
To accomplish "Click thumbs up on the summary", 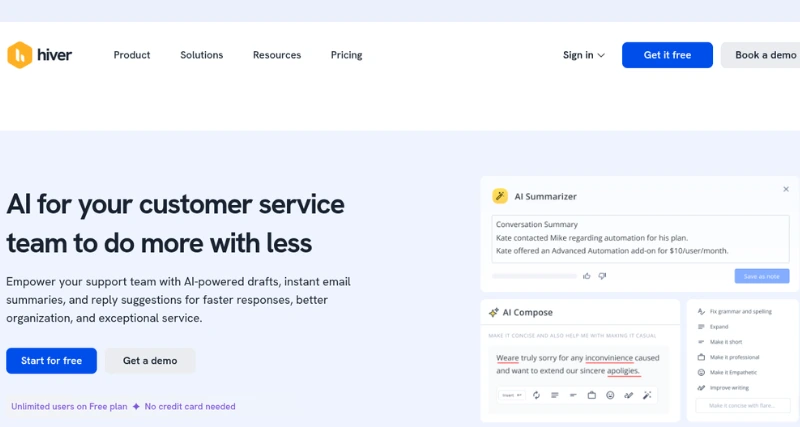I will click(x=588, y=276).
